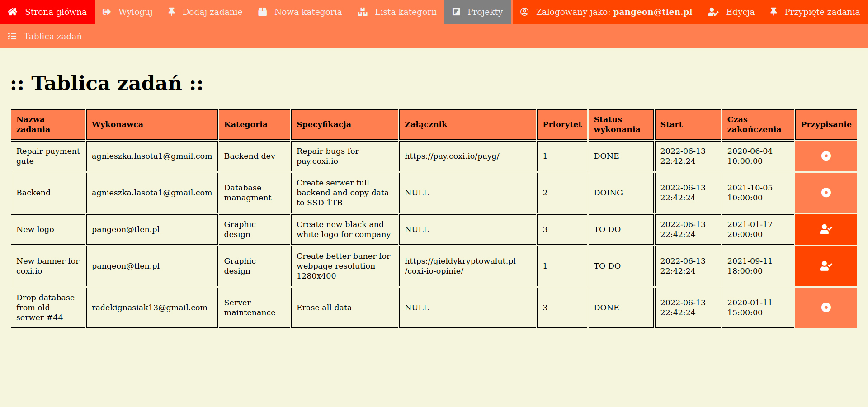Open the Lista kategorii menu item

(397, 12)
